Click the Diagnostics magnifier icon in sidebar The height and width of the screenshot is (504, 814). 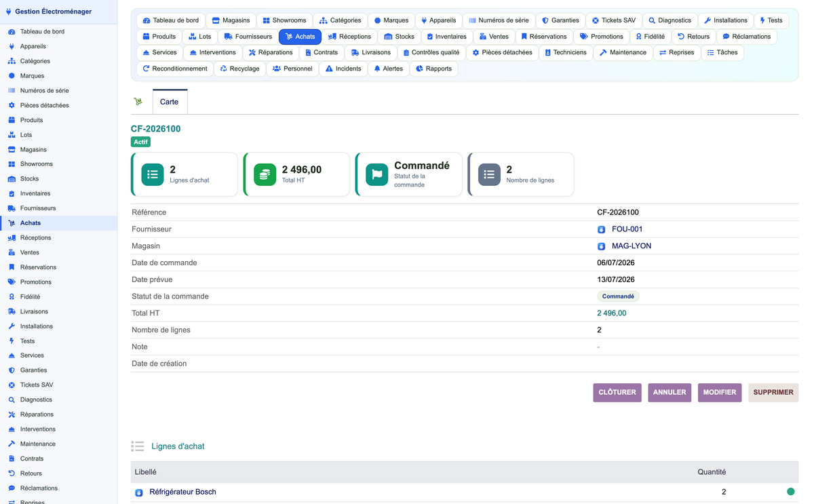[12, 400]
